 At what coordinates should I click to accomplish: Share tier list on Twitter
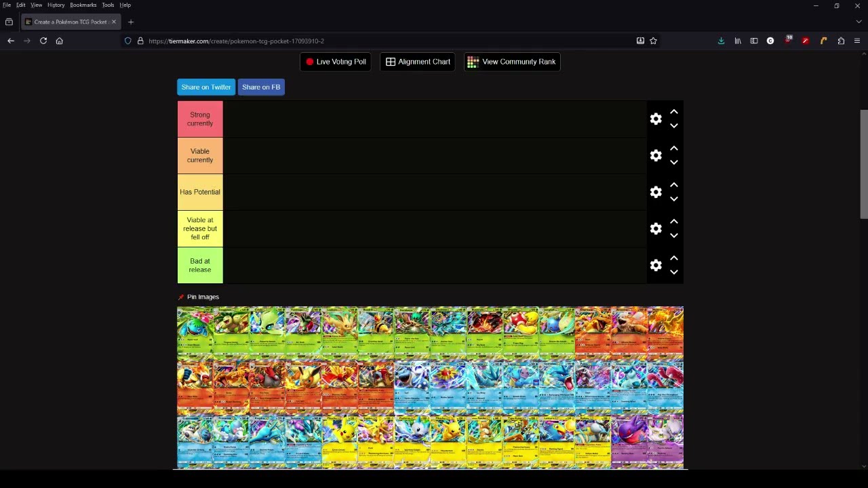206,87
